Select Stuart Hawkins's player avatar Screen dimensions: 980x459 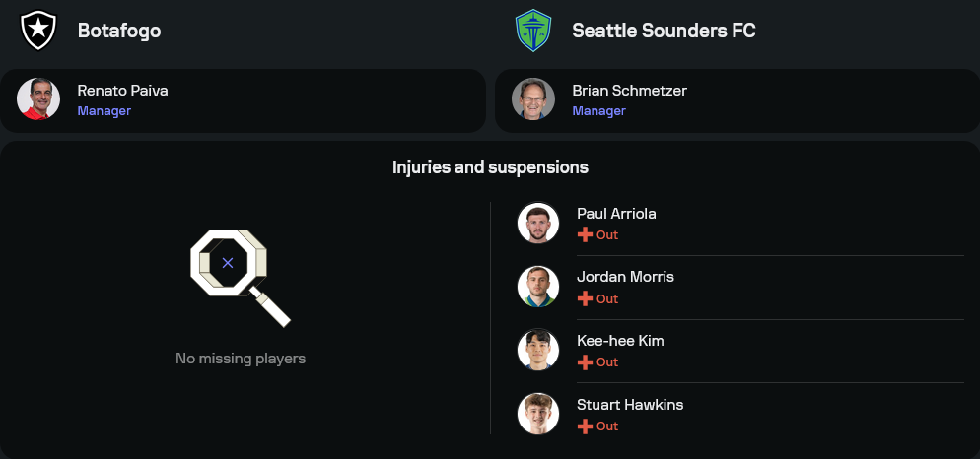(x=538, y=415)
